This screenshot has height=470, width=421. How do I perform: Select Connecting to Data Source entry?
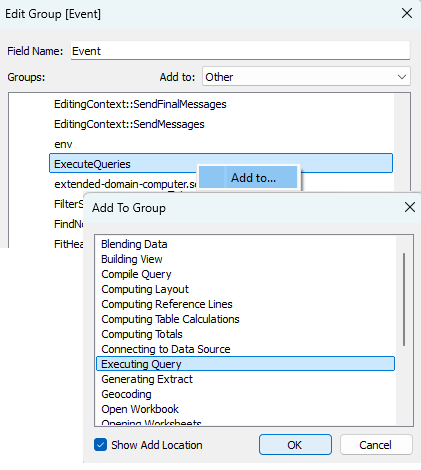coord(166,349)
